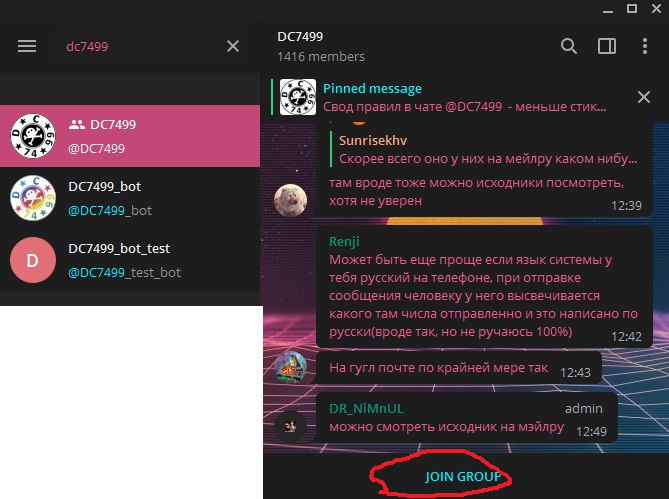Open the DC7499_bot_test search result
Viewport: 669px width, 499px height.
pos(130,260)
